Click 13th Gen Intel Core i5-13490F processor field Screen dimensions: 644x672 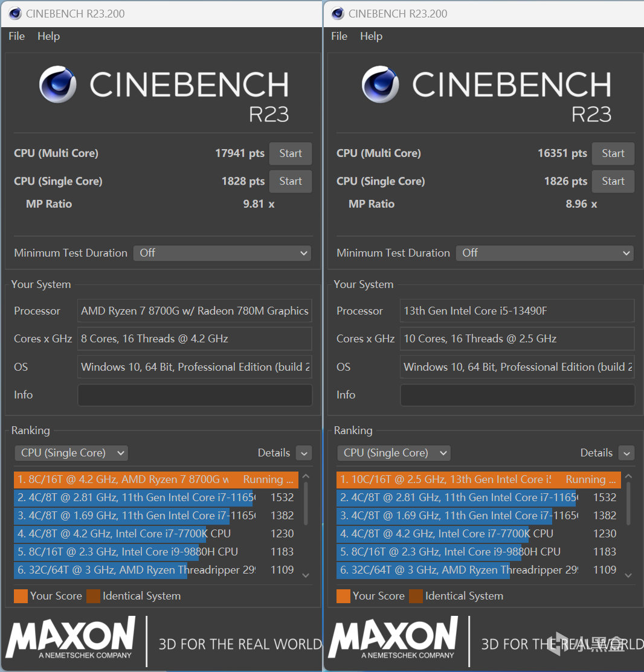(x=517, y=311)
